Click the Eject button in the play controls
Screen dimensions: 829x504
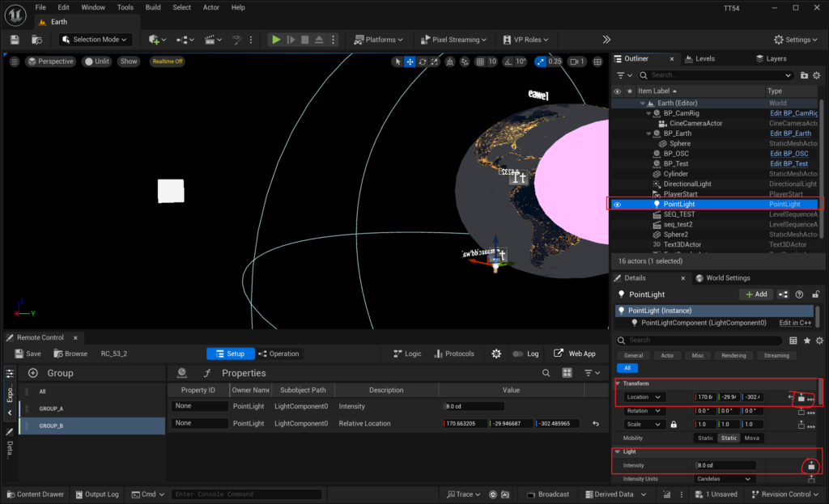pos(319,40)
